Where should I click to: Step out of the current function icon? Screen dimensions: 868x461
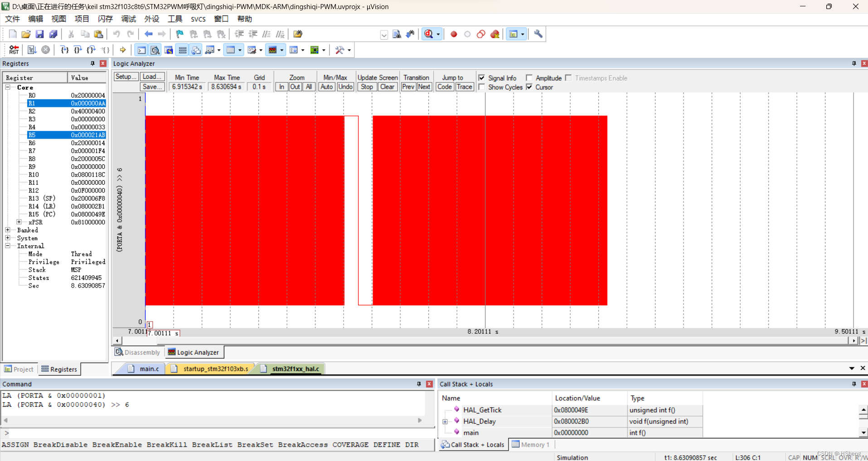(x=92, y=50)
